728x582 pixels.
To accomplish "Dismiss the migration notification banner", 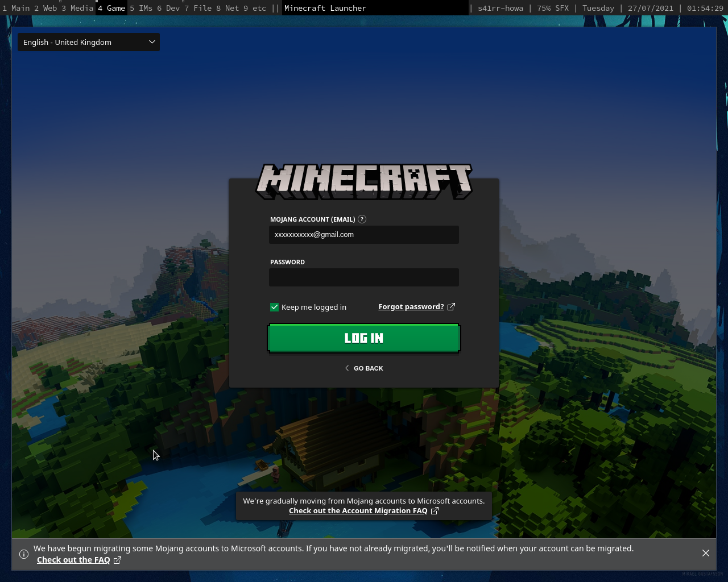I will tap(706, 553).
